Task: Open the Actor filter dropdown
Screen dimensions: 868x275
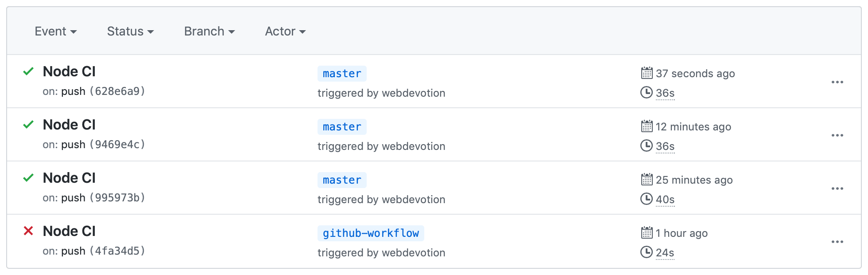Action: point(285,31)
